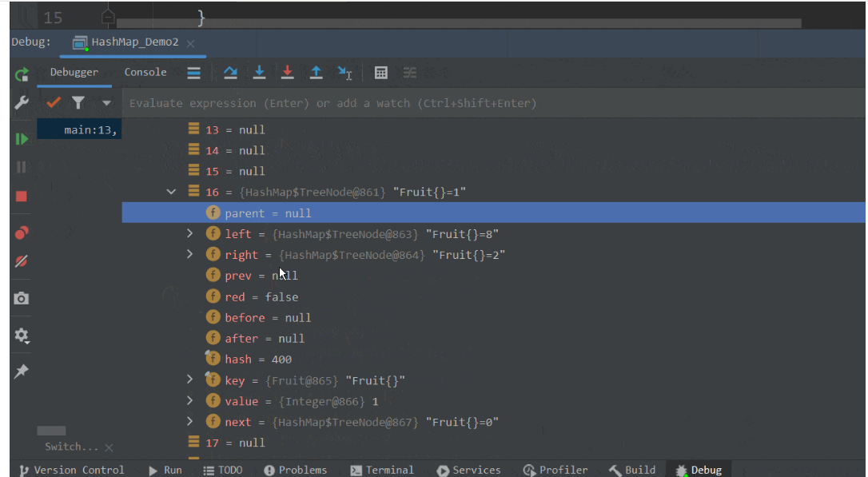Click the frames panel horizontal scrollbar
This screenshot has width=868, height=477.
pyautogui.click(x=51, y=431)
